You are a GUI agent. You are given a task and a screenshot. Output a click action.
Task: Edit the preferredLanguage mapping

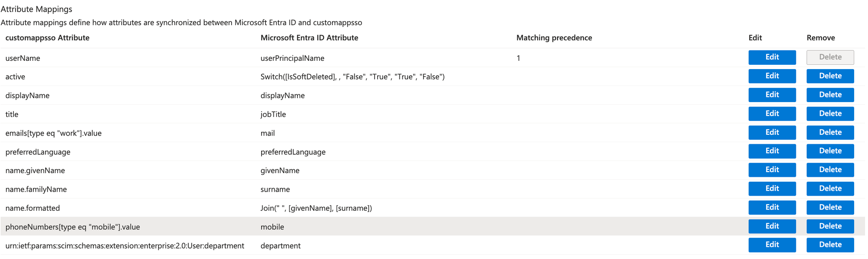click(x=772, y=151)
